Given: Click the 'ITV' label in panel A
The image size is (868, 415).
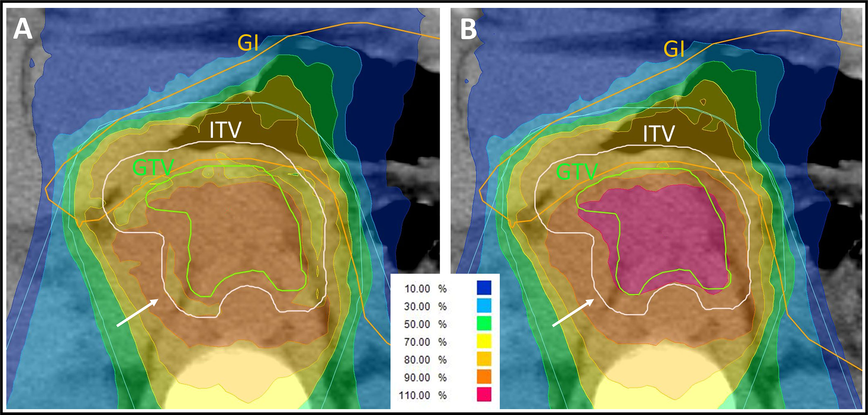Looking at the screenshot, I should (225, 130).
